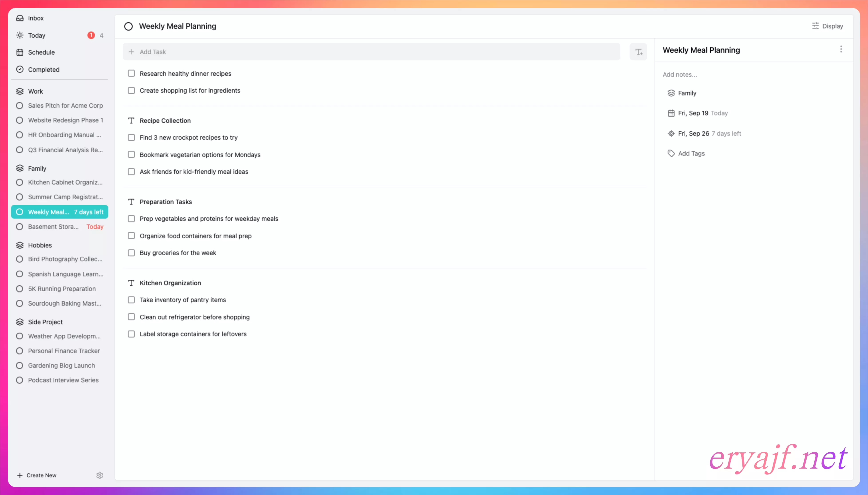Click the Add Tags label icon
This screenshot has width=868, height=495.
coord(671,153)
